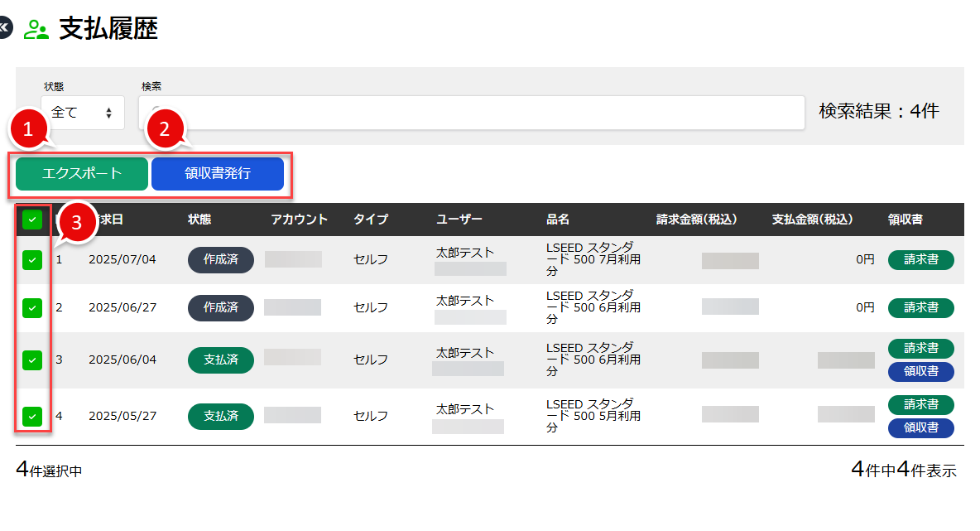This screenshot has width=980, height=531.
Task: Click 作成済 status badge in row 1
Action: tap(220, 260)
